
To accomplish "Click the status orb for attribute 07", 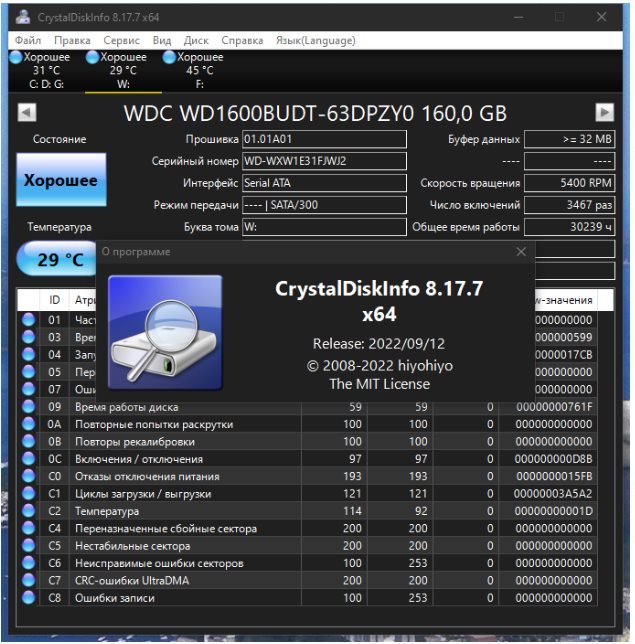I will click(28, 389).
